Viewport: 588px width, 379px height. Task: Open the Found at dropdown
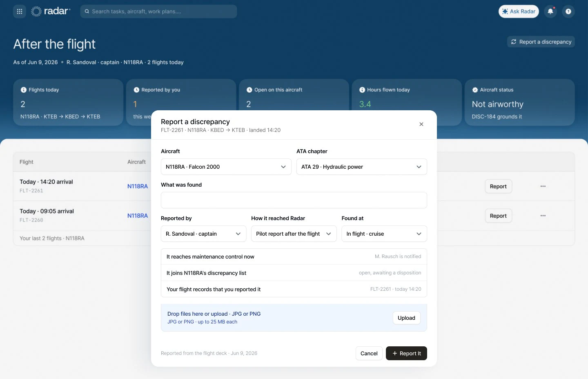coord(384,234)
